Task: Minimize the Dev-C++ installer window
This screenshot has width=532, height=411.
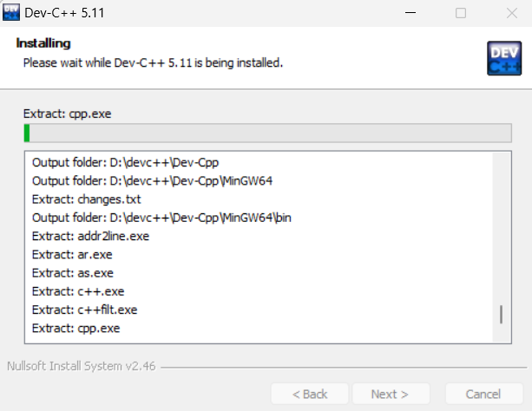Action: pyautogui.click(x=410, y=13)
